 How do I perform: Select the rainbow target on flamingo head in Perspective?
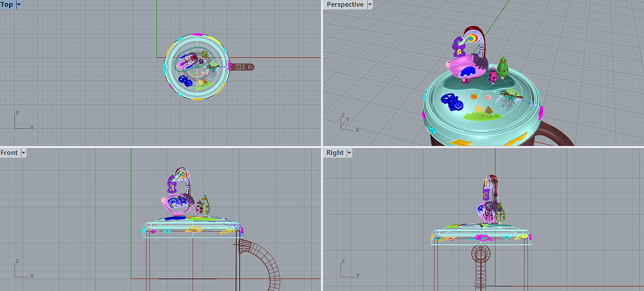coord(473,39)
